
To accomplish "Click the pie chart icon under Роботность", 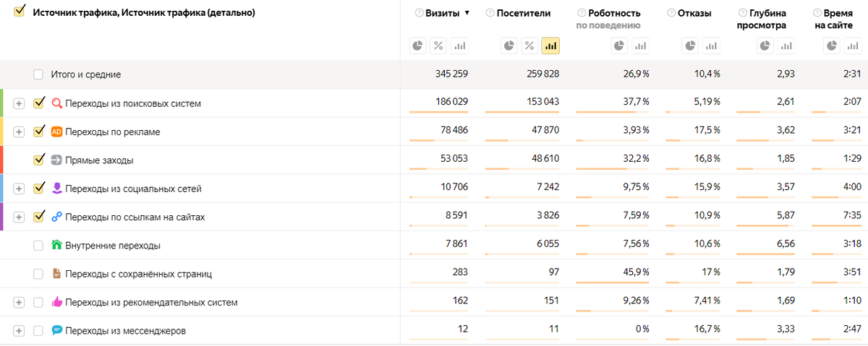I will pos(619,46).
